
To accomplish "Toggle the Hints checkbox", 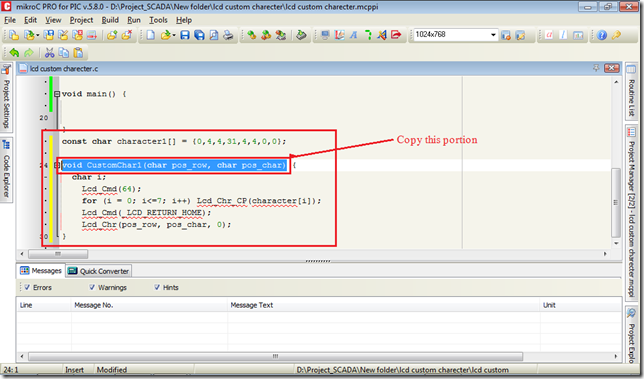I will tap(157, 287).
